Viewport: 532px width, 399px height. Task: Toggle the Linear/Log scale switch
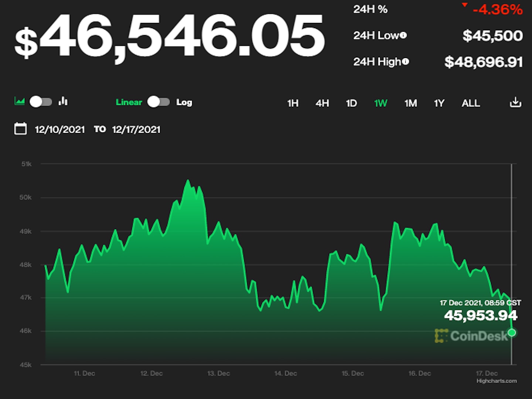[x=158, y=102]
